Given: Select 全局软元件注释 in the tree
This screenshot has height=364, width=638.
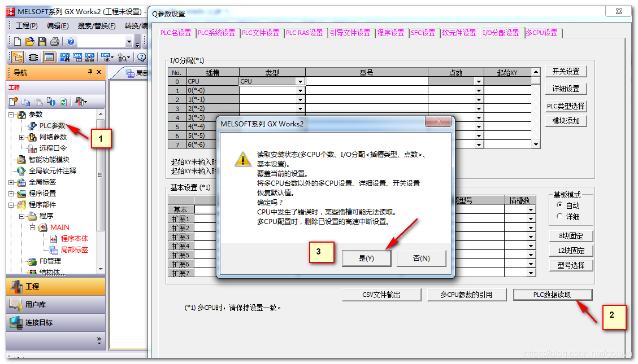Looking at the screenshot, I should coord(52,171).
